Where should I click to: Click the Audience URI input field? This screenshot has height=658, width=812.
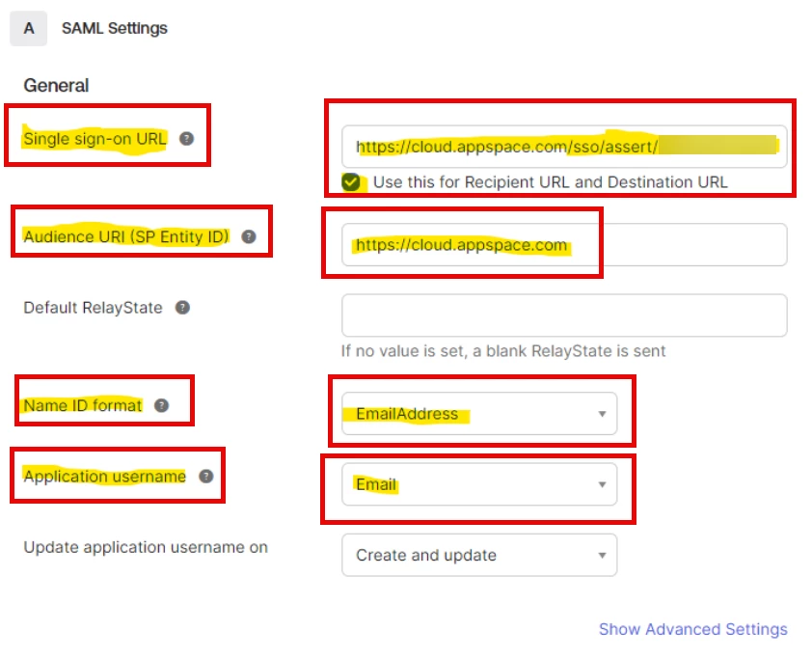[564, 244]
